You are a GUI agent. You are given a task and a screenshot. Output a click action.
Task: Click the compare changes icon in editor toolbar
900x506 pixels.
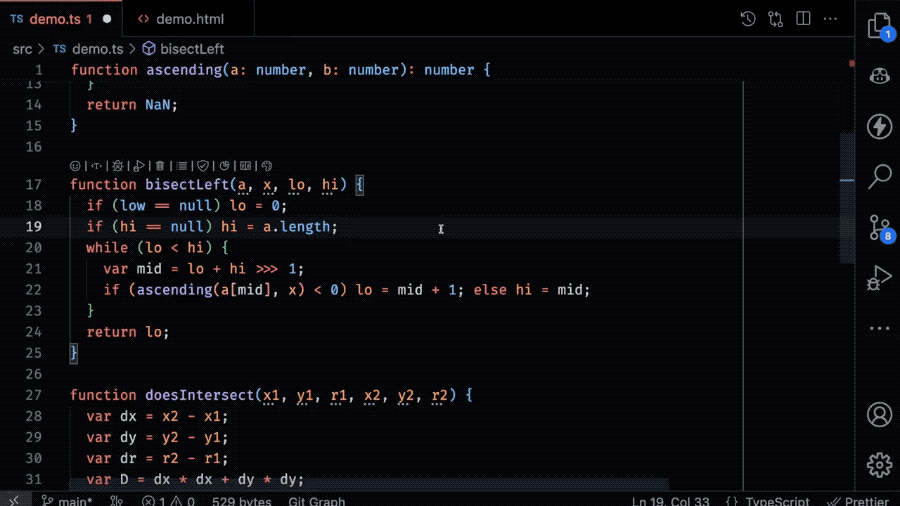coord(775,19)
